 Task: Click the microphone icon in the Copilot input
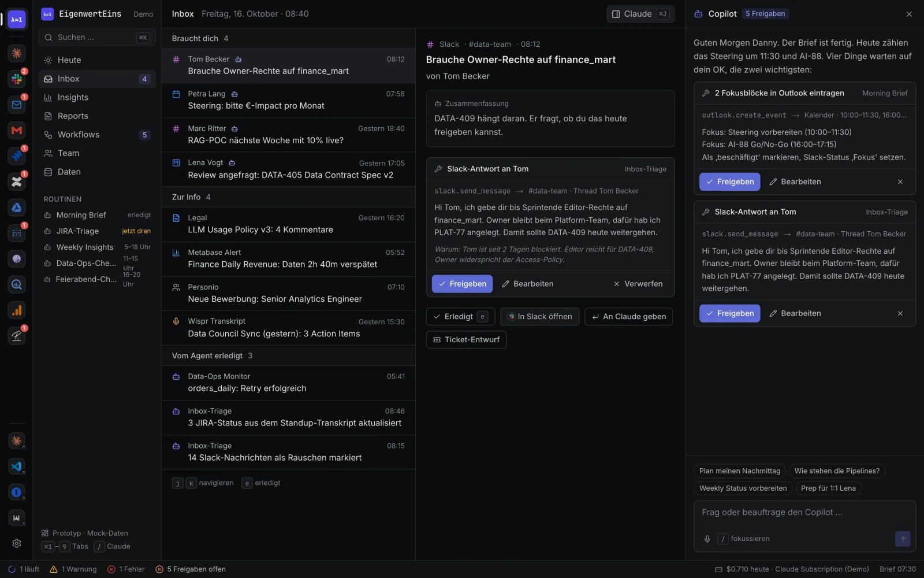pyautogui.click(x=707, y=539)
